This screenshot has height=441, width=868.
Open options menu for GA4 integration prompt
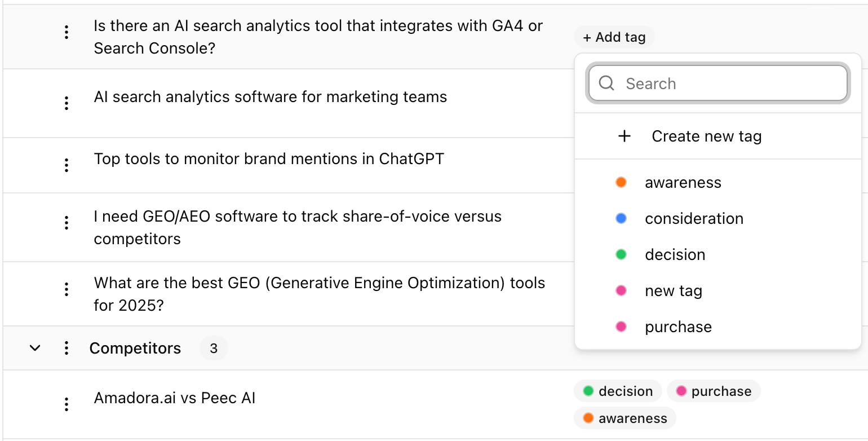tap(67, 33)
